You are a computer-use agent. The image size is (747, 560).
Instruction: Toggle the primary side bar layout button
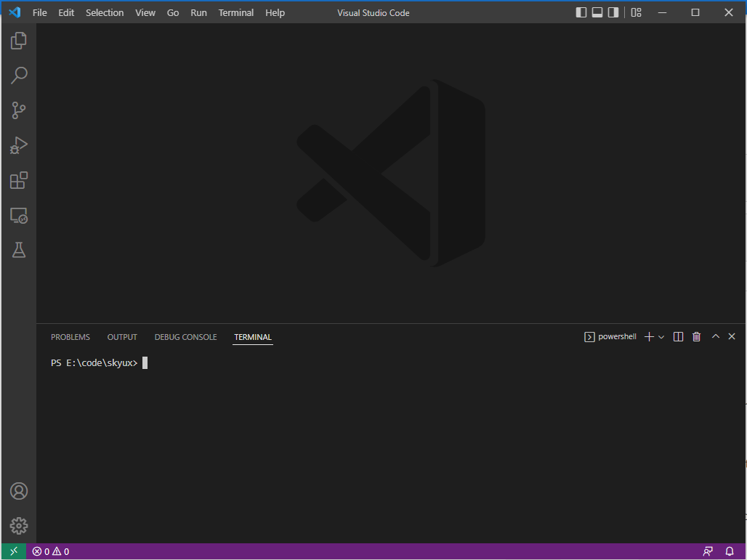[581, 12]
